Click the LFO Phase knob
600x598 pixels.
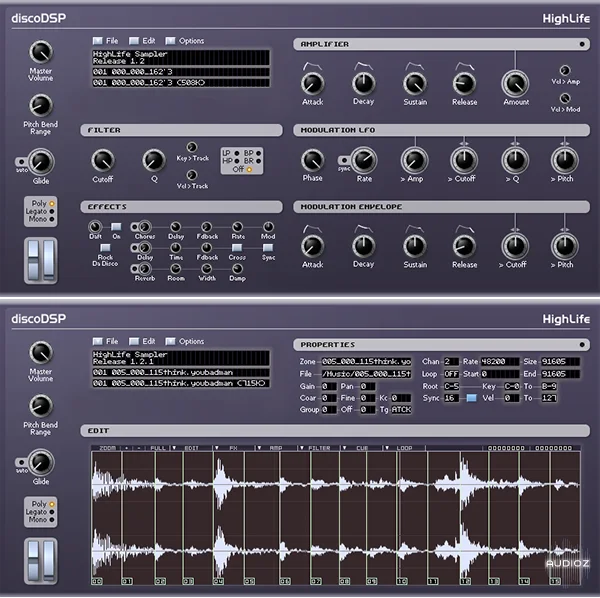[x=313, y=161]
